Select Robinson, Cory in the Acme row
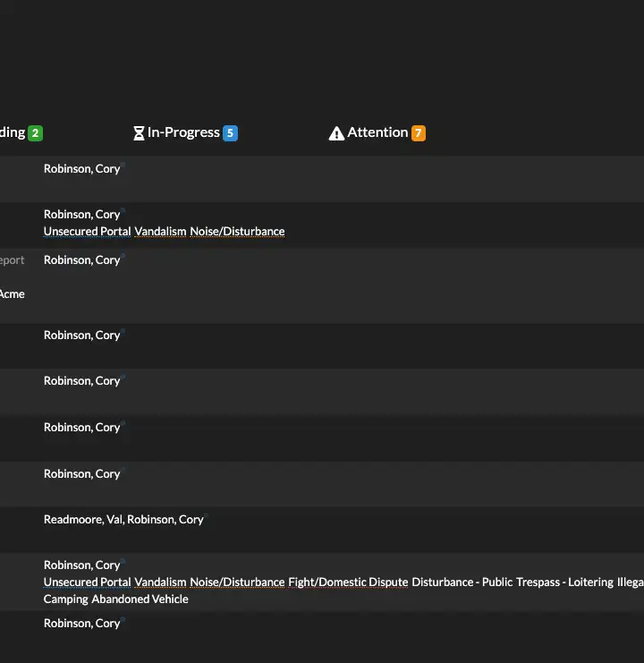The width and height of the screenshot is (644, 663). (82, 260)
